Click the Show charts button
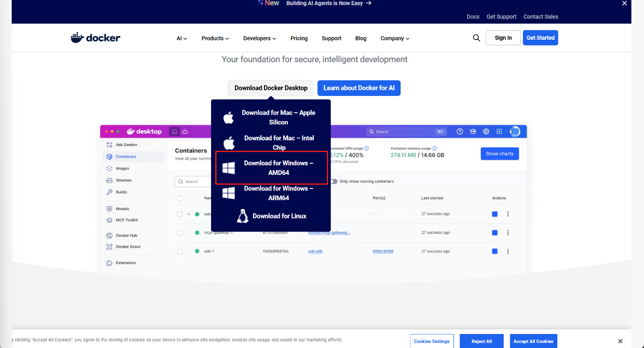Viewport: 644px width, 348px height. (500, 153)
